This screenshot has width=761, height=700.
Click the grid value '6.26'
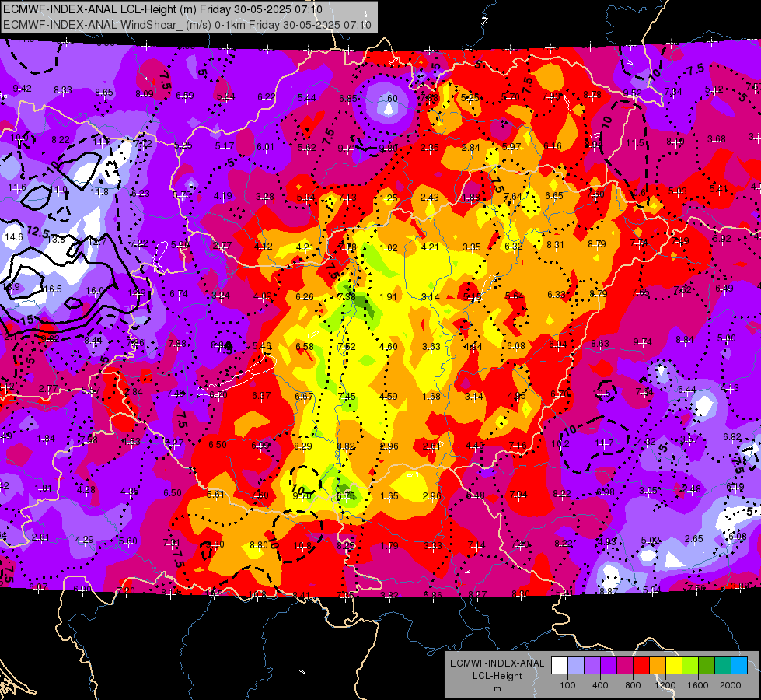pyautogui.click(x=305, y=297)
